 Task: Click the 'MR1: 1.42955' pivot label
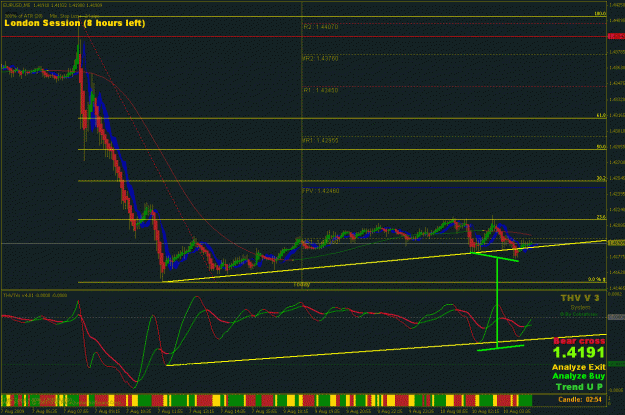pos(320,141)
